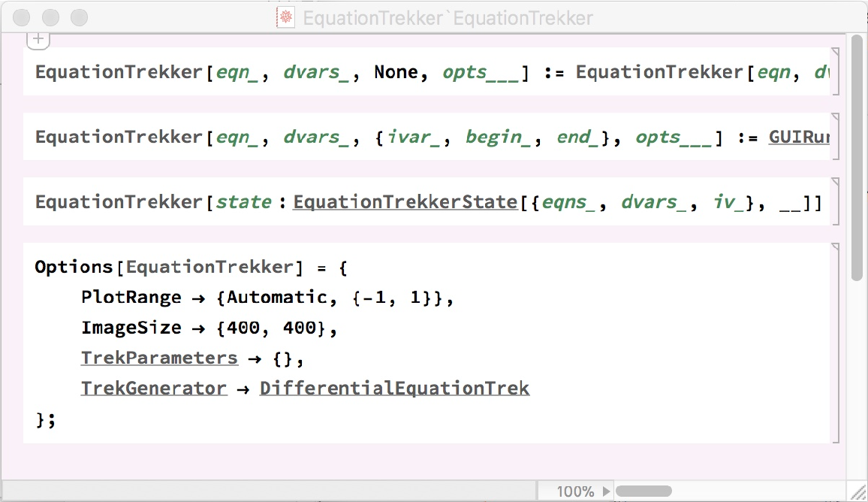Screen dimensions: 868x502
Task: Click the TrekParameters option link
Action: (x=159, y=358)
